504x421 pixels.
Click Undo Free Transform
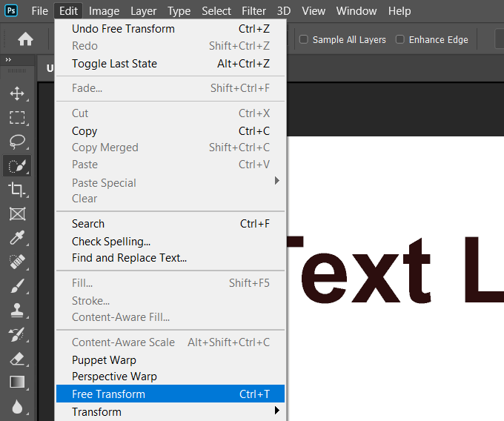[x=123, y=29]
